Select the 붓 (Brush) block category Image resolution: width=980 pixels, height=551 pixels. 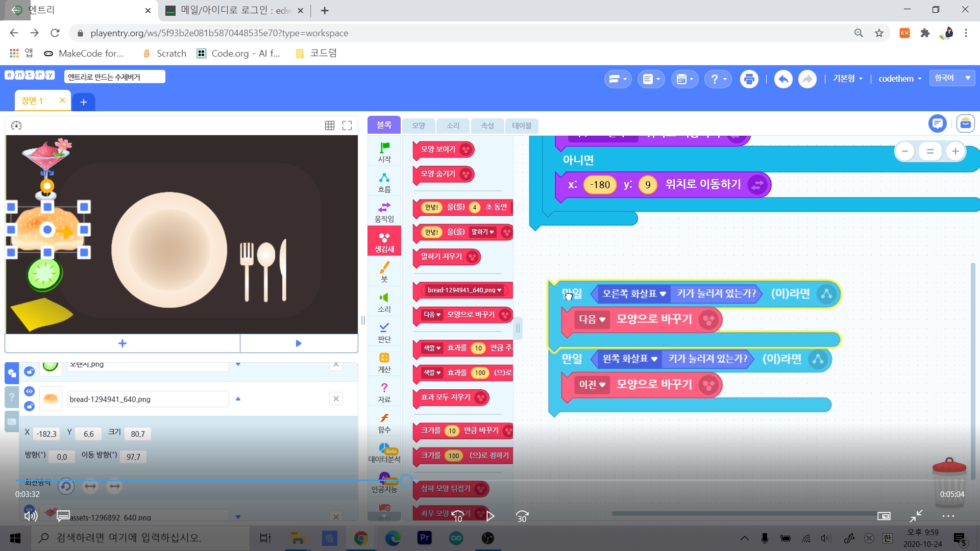(x=384, y=272)
